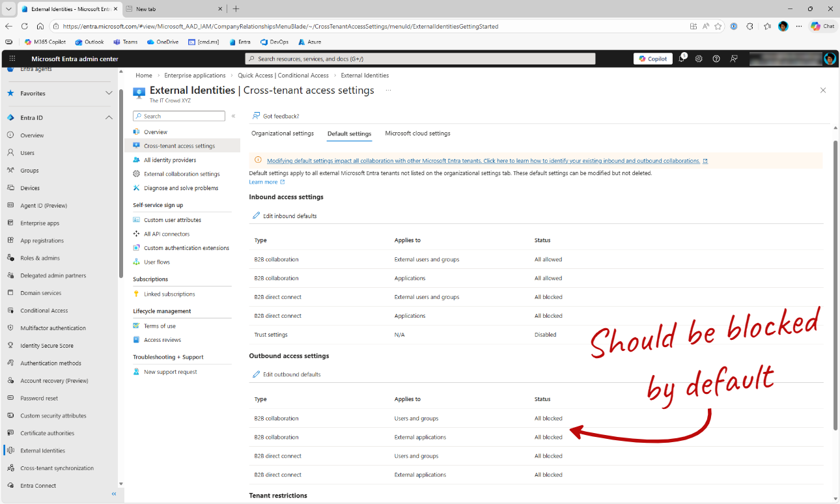Open Devices in left navigation

(x=30, y=188)
